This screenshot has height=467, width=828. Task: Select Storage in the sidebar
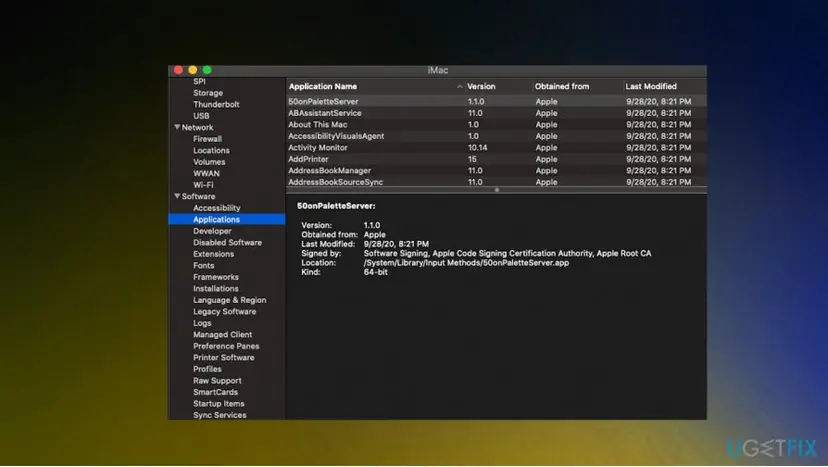click(x=208, y=93)
